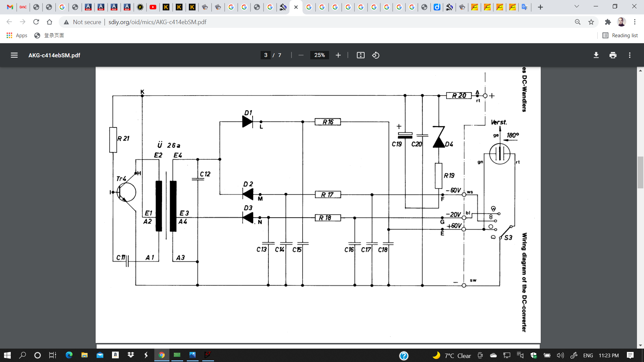The height and width of the screenshot is (362, 644).
Task: Click the scrollbar down arrow
Action: click(x=640, y=346)
